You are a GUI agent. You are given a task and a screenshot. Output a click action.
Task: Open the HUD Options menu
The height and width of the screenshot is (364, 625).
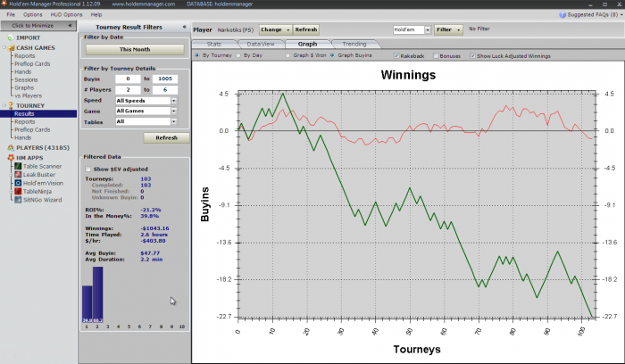pyautogui.click(x=66, y=15)
